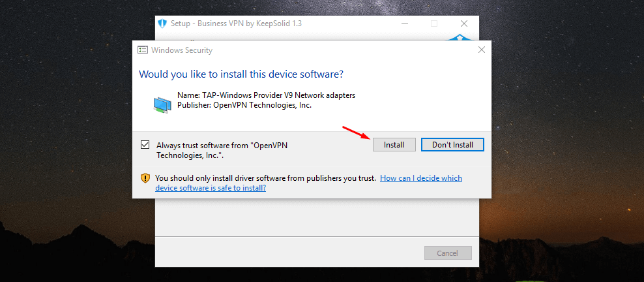Image resolution: width=644 pixels, height=282 pixels.
Task: Uncheck Always trust software from OpenVPN checkbox
Action: click(x=145, y=145)
